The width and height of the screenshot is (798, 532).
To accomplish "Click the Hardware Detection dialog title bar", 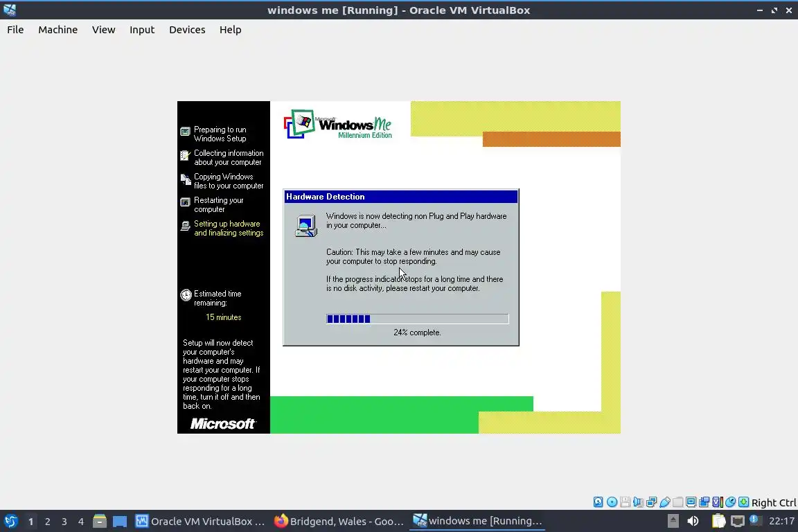I will point(401,197).
